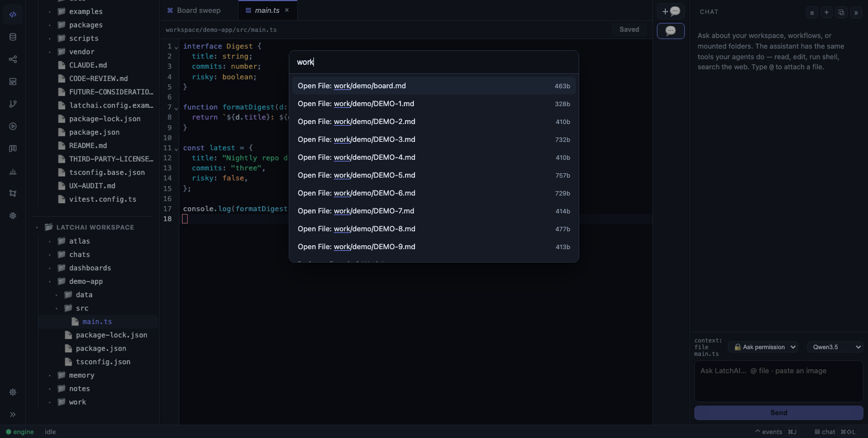
Task: Expand the dashboards folder
Action: [x=50, y=268]
